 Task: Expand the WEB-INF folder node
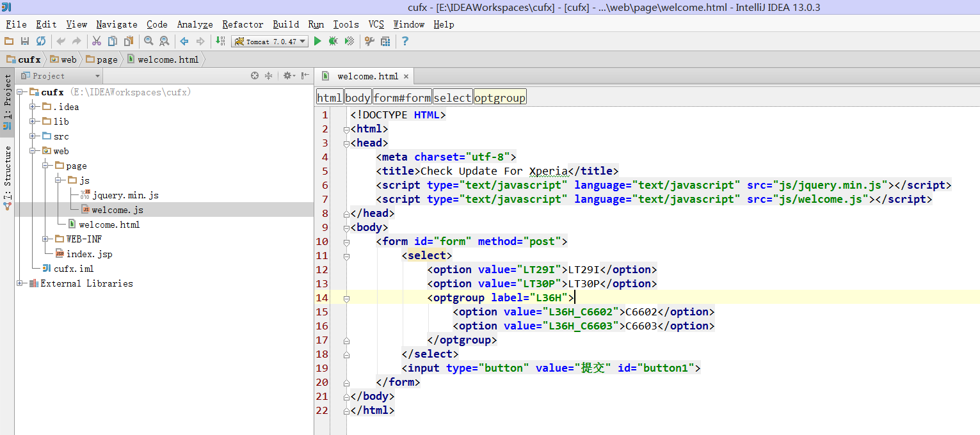point(45,239)
